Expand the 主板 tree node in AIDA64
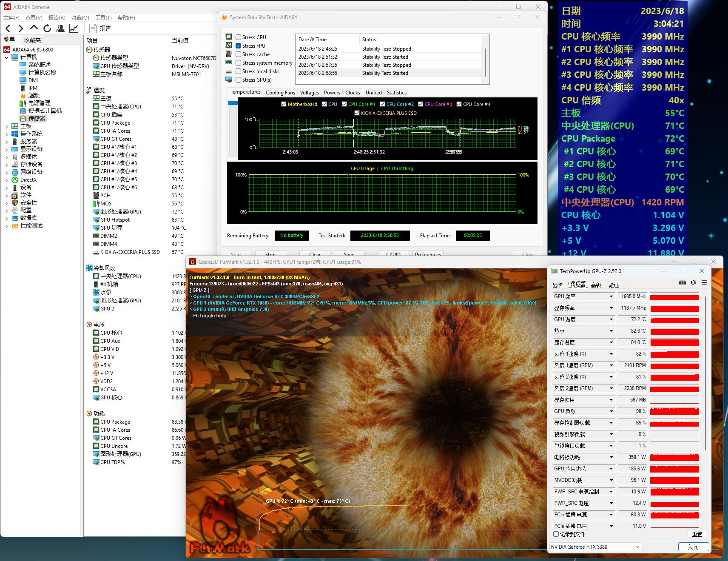The height and width of the screenshot is (561, 728). [6, 126]
